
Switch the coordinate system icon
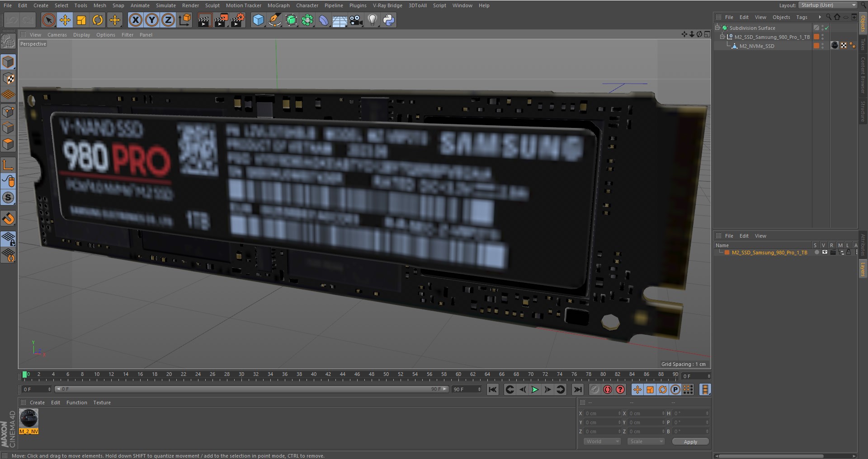(185, 20)
